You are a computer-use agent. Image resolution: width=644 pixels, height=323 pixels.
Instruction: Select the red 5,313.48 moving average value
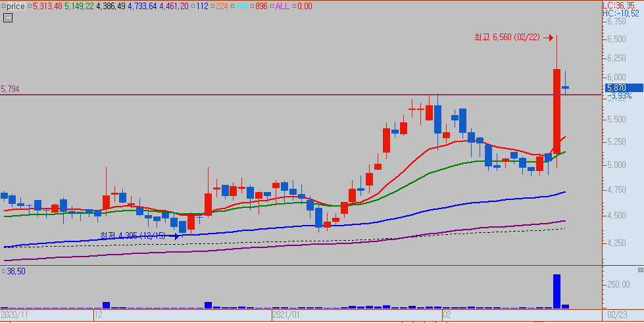click(47, 6)
